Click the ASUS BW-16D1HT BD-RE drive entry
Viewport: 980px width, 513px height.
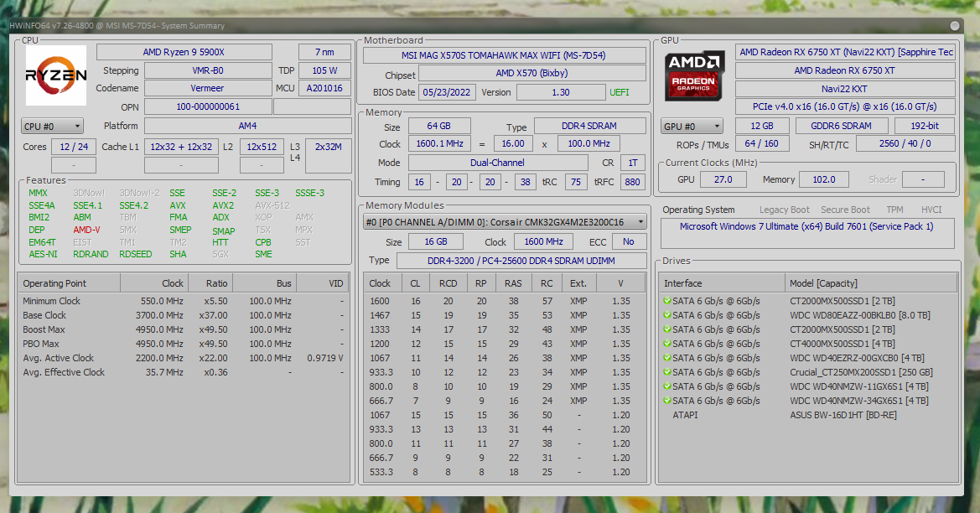coord(843,415)
